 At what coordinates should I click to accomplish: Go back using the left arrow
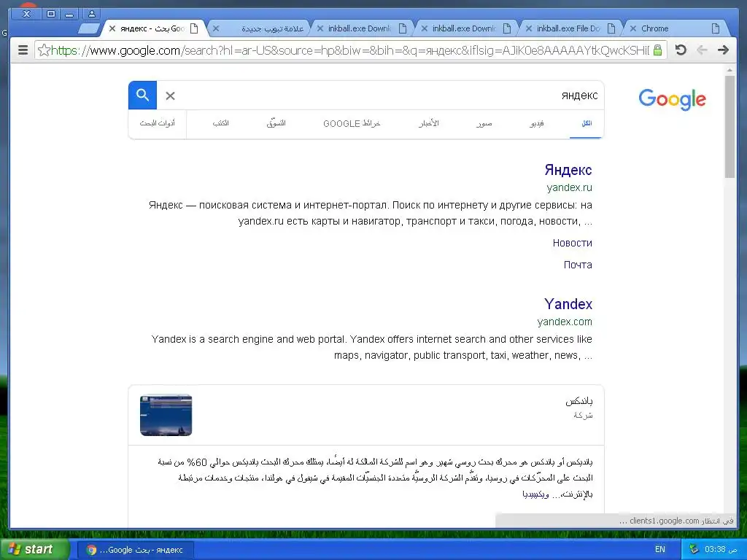pos(702,50)
